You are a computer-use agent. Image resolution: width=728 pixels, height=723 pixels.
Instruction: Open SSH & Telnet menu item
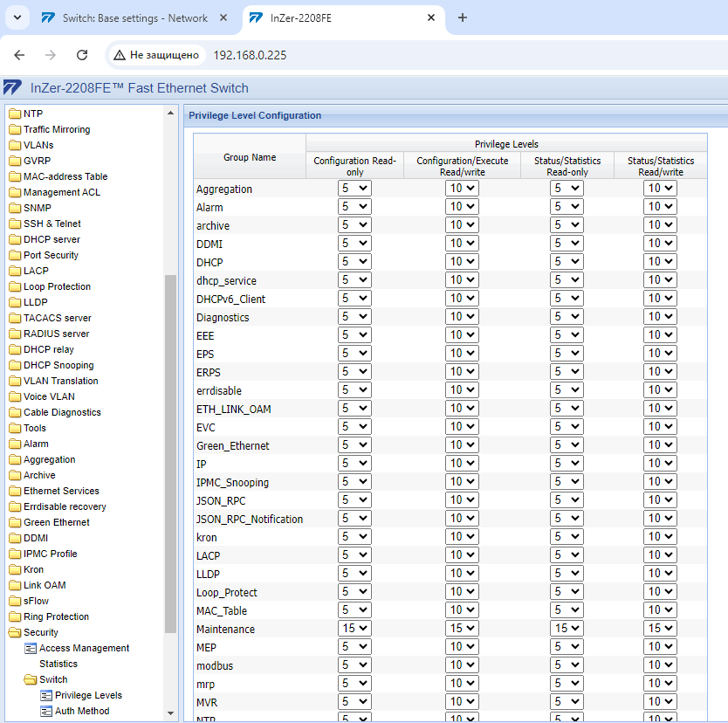(52, 224)
